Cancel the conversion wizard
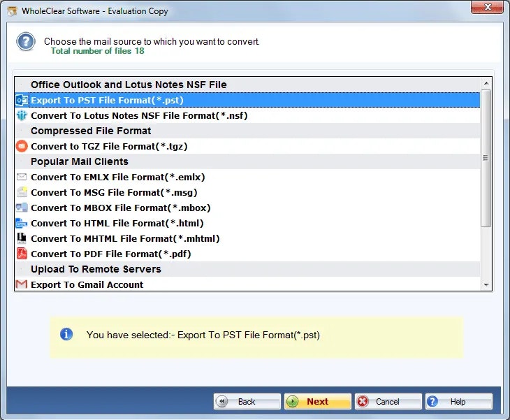The width and height of the screenshot is (510, 420). coord(388,401)
